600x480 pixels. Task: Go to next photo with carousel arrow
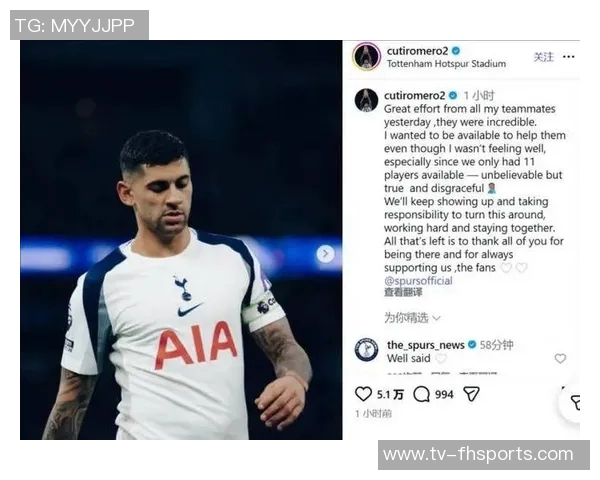(x=325, y=253)
